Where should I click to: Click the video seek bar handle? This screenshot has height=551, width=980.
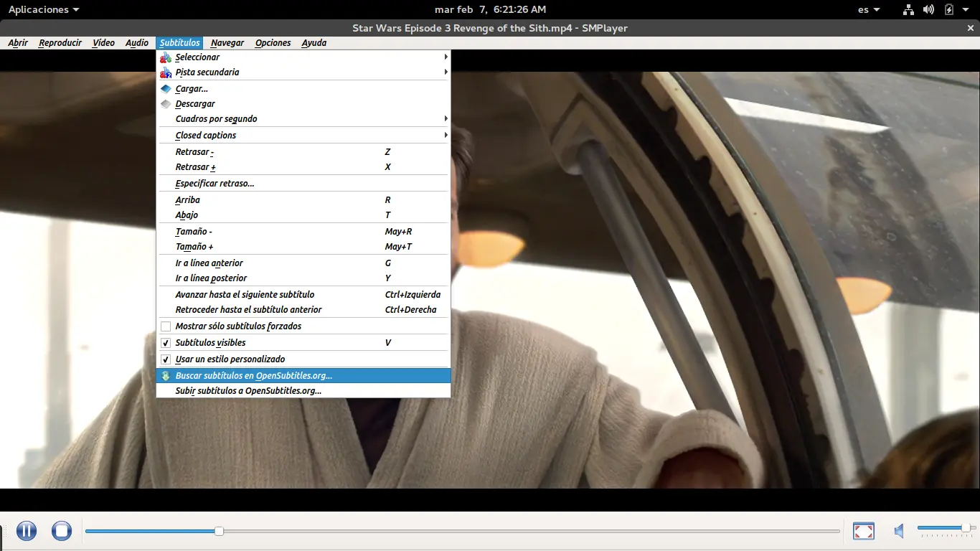click(219, 531)
